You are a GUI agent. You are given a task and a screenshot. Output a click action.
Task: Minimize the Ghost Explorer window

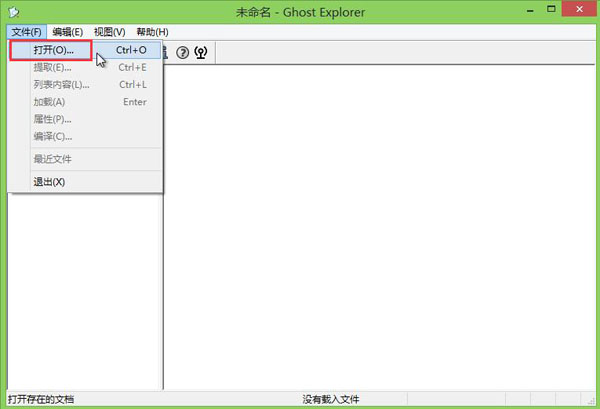(x=530, y=10)
